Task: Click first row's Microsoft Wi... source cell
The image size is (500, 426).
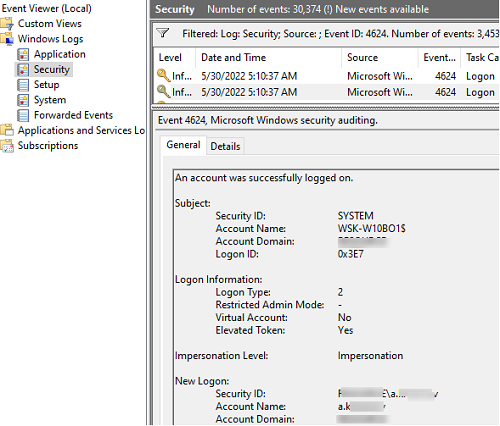Action: 380,76
